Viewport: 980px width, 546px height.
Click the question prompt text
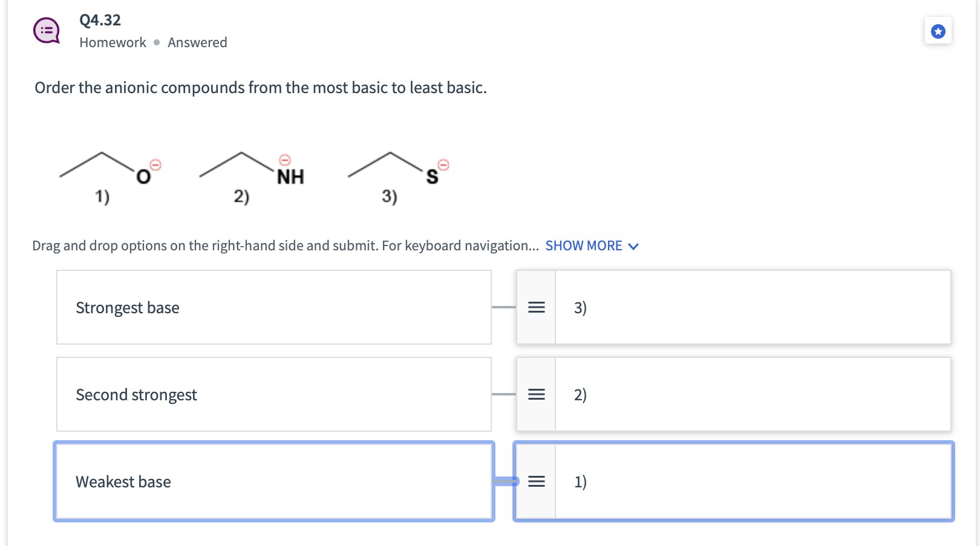tap(260, 88)
